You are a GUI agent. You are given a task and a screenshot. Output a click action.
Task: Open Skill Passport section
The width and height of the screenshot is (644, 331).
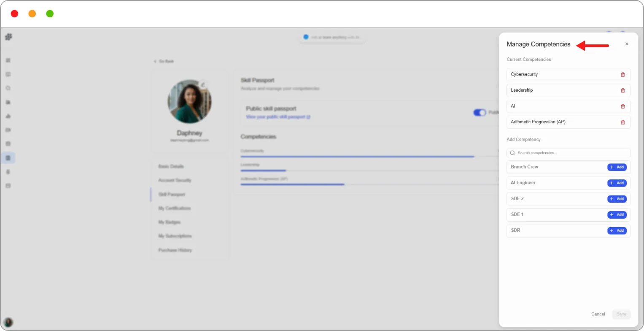[172, 195]
